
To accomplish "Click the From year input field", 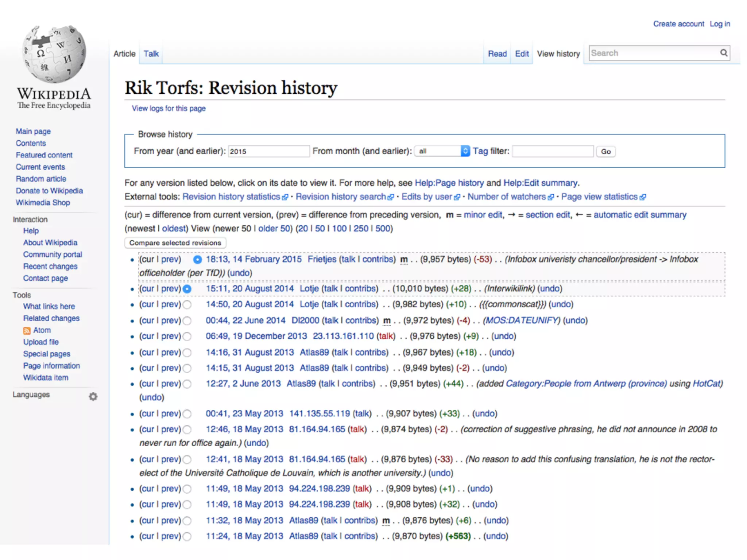I will 269,151.
